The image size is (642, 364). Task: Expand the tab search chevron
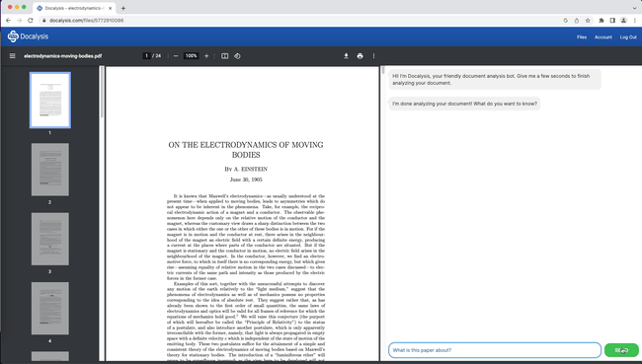[635, 8]
